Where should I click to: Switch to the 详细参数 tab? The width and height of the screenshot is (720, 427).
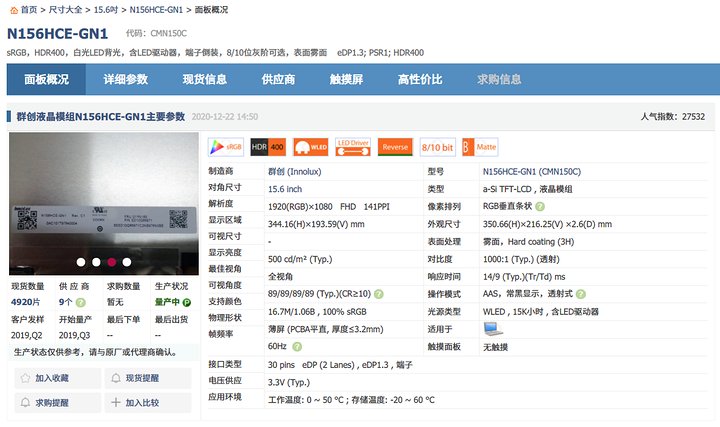click(125, 79)
